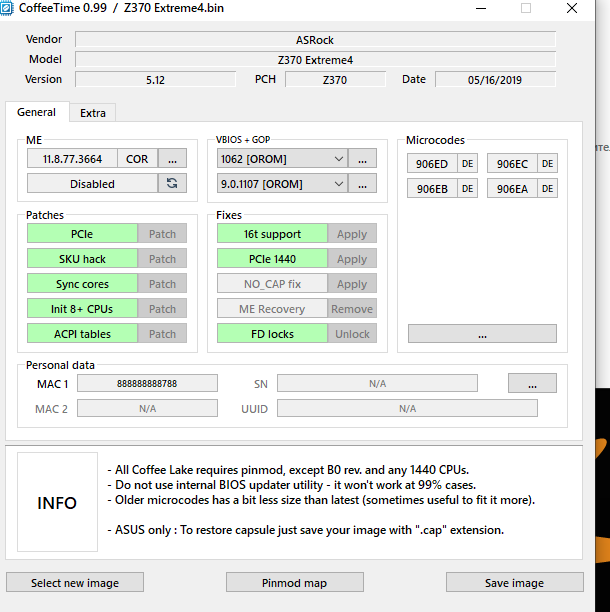Click the Save image button
This screenshot has height=612, width=610.
pyautogui.click(x=515, y=582)
